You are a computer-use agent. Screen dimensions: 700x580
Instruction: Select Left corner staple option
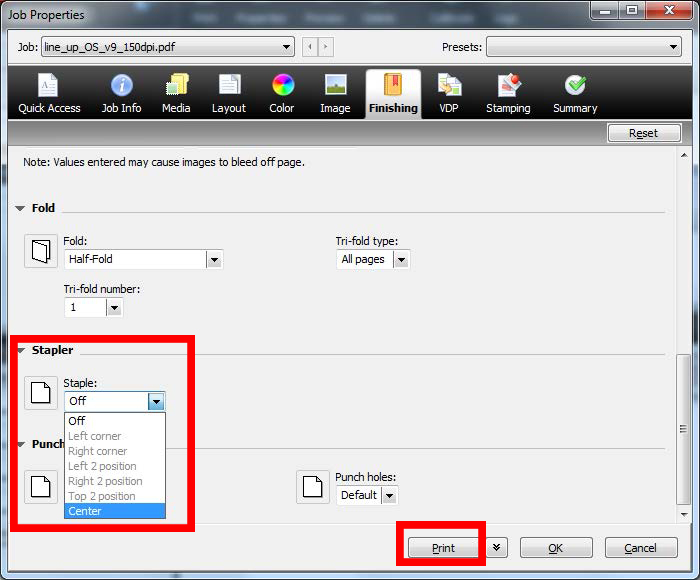(x=115, y=436)
